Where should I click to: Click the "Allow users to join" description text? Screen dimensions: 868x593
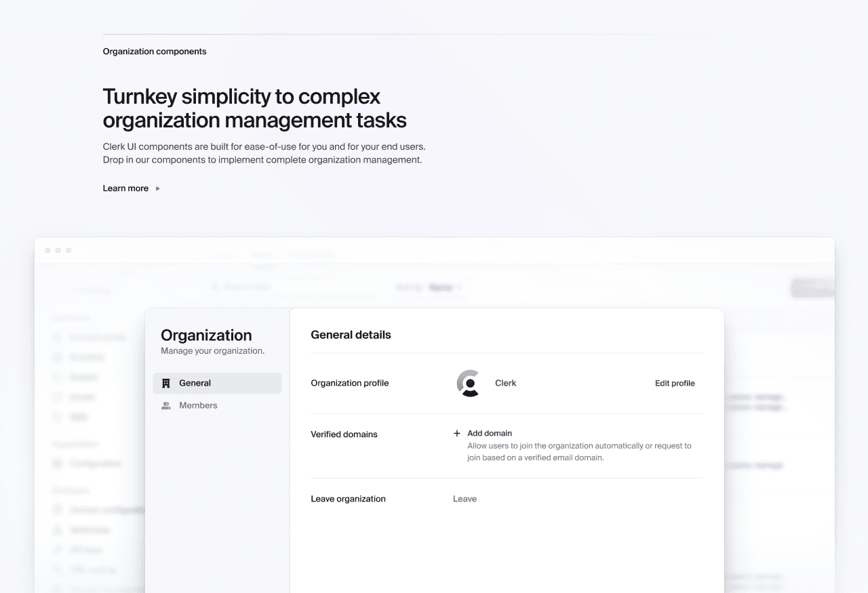579,451
